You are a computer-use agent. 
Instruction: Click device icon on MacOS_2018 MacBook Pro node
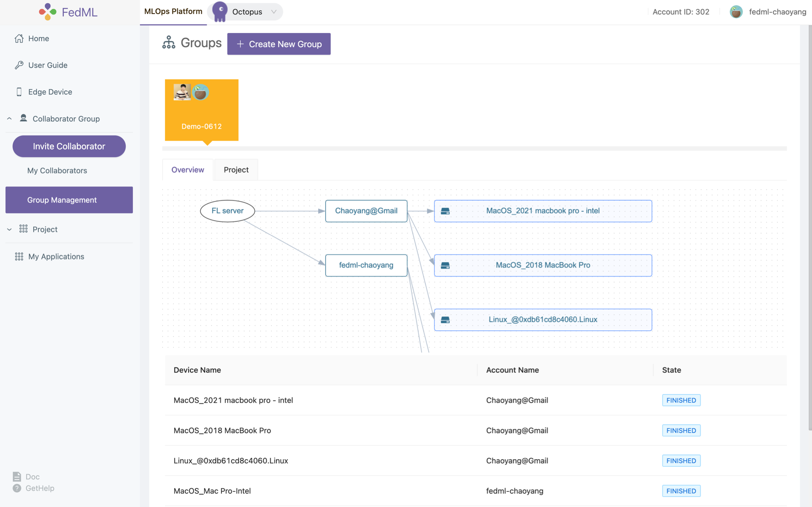point(445,265)
